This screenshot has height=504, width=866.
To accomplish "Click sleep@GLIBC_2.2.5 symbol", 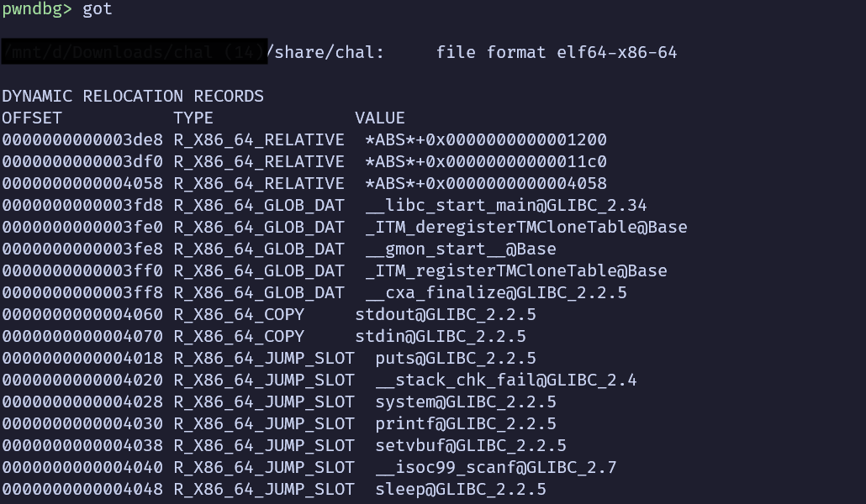I will [460, 489].
